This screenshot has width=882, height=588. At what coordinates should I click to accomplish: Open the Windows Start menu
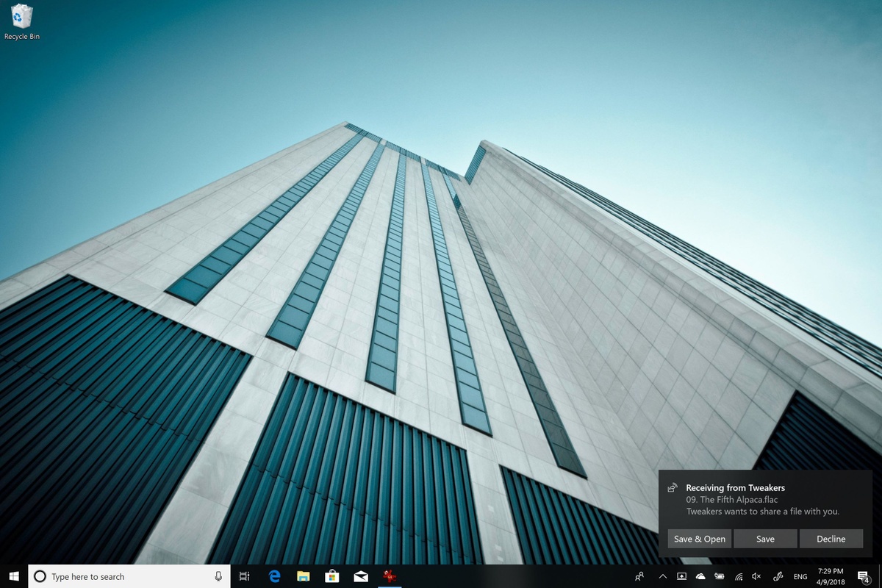[x=14, y=576]
